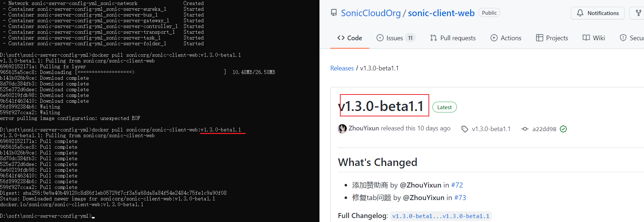Click the Latest release badge
The height and width of the screenshot is (222, 644).
click(444, 107)
